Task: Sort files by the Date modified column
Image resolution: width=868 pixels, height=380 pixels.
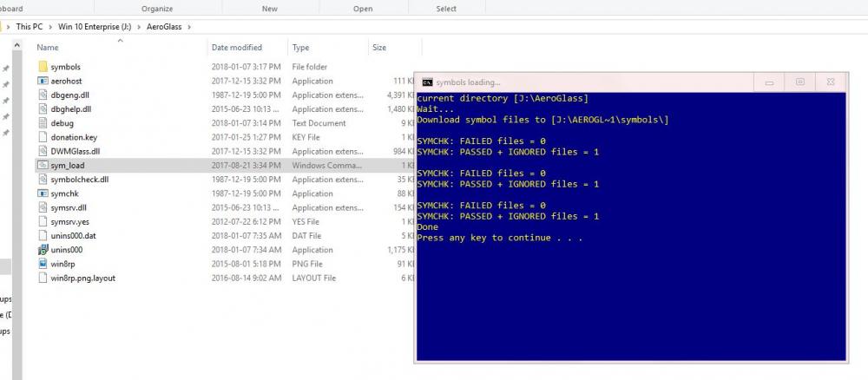Action: 236,48
